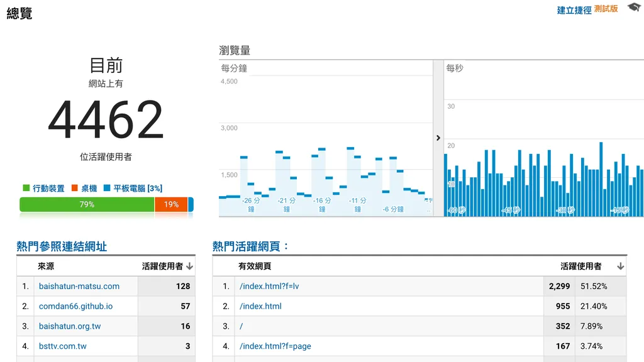Click the orange 桌機 legend swatch
Screen dimensions: 644x362
[75, 188]
